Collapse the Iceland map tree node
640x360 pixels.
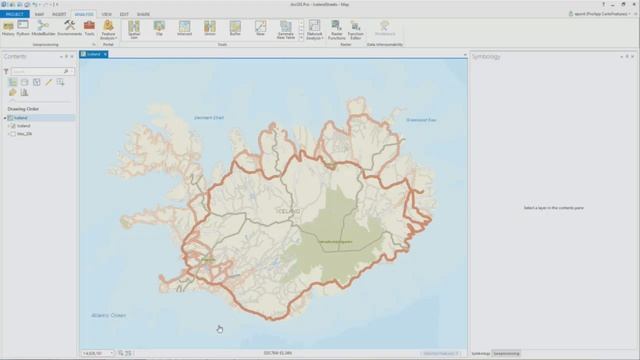pyautogui.click(x=5, y=118)
